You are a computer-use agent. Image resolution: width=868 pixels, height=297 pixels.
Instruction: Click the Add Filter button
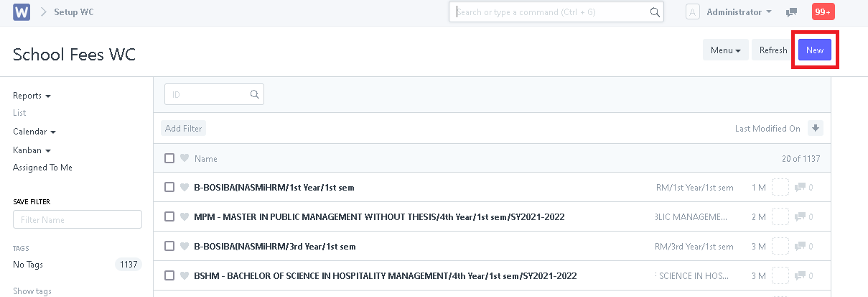click(183, 128)
